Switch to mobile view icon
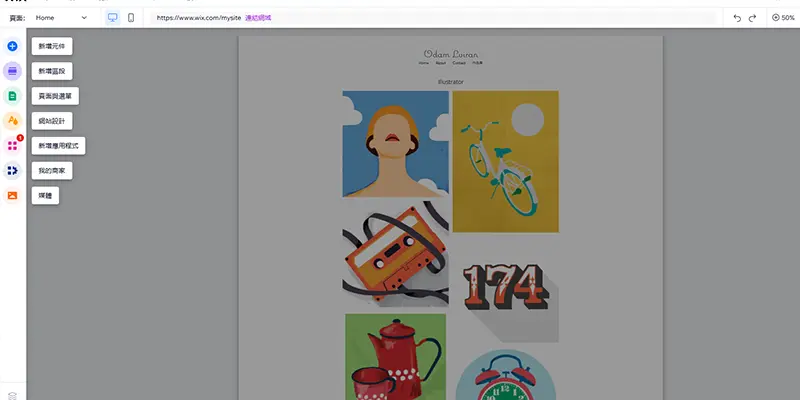Viewport: 800px width, 400px height. click(x=131, y=18)
